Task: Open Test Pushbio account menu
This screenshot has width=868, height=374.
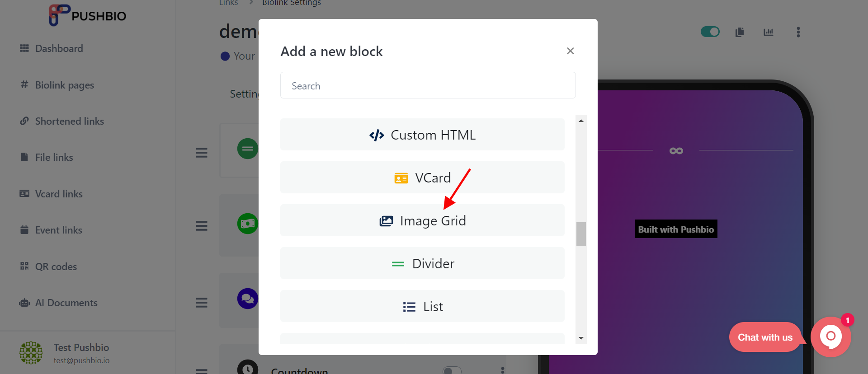Action: (65, 353)
